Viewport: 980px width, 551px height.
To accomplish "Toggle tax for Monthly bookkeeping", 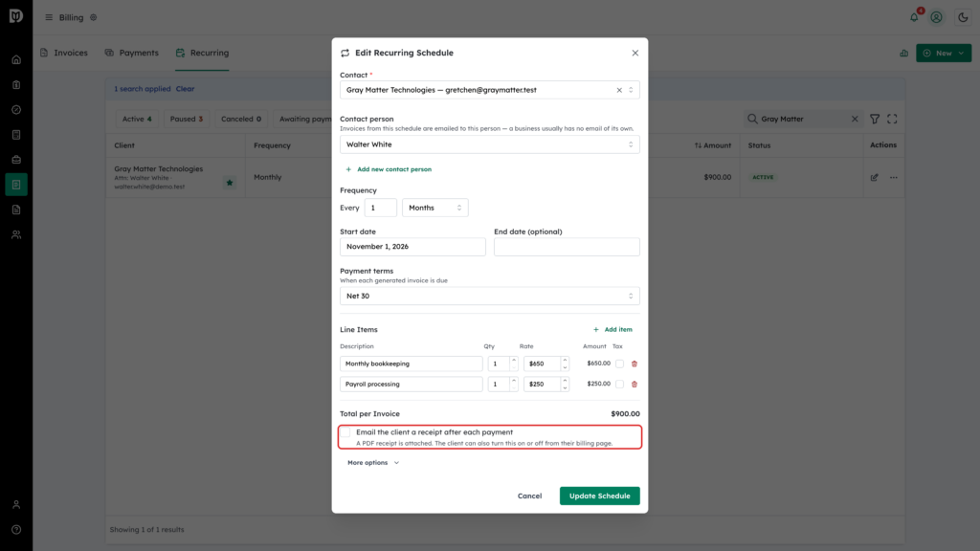I will click(619, 364).
